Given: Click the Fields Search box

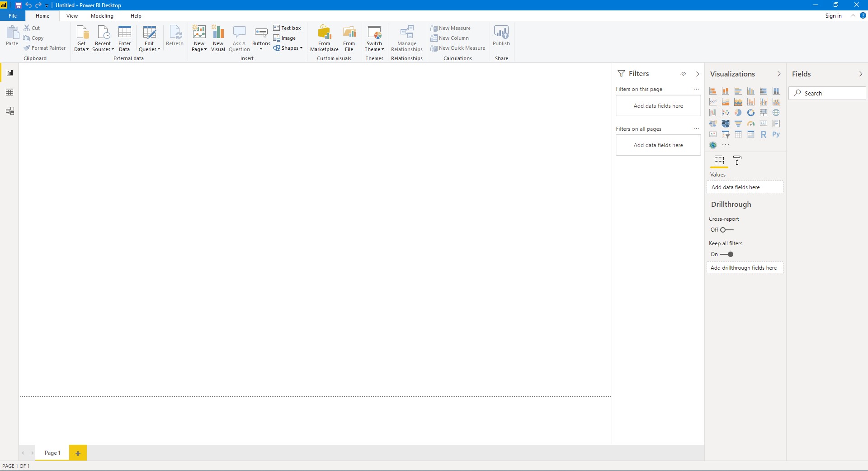Looking at the screenshot, I should [827, 93].
